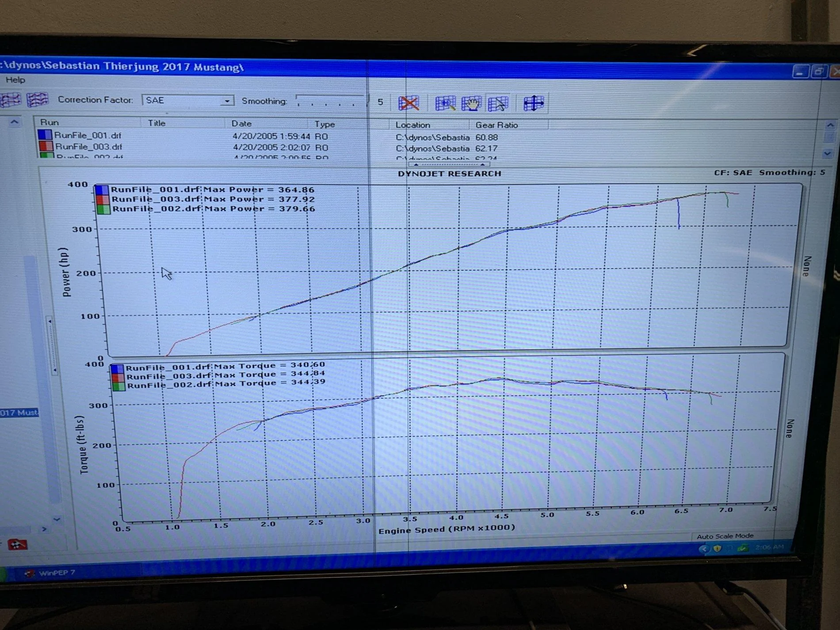Click the Engine Speed (RPM x1000) axis label

click(447, 528)
